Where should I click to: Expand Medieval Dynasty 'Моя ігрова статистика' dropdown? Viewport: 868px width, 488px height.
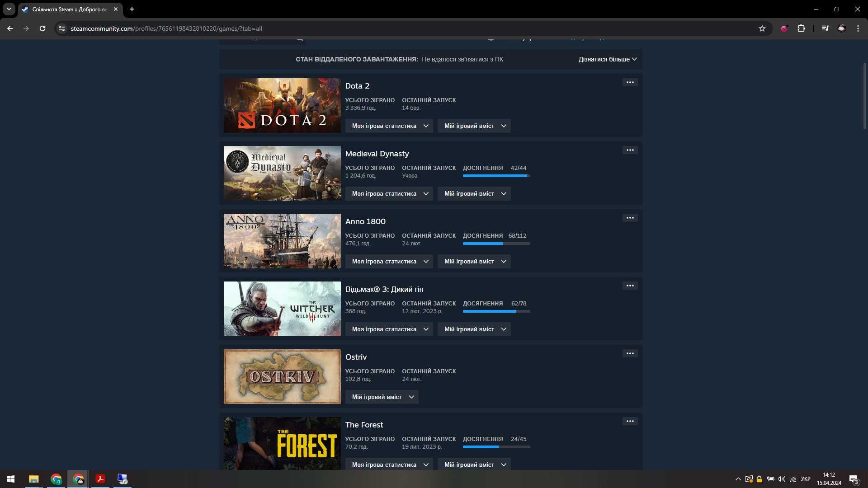click(x=389, y=193)
